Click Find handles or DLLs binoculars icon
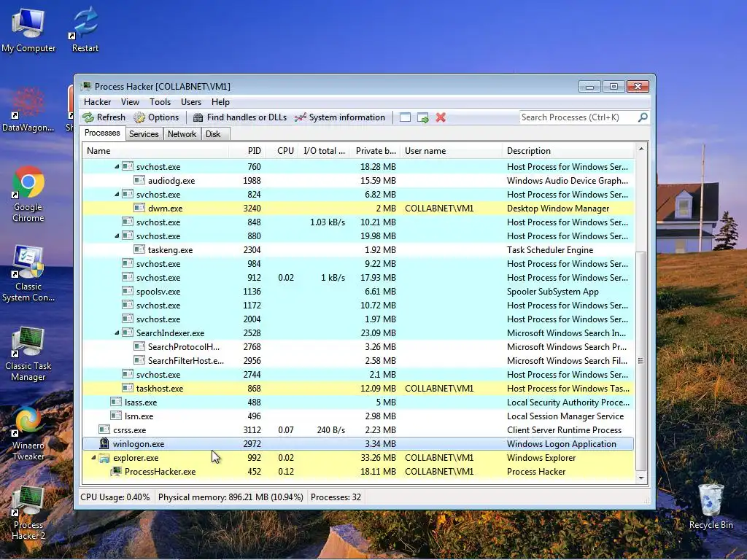This screenshot has height=560, width=747. tap(198, 117)
